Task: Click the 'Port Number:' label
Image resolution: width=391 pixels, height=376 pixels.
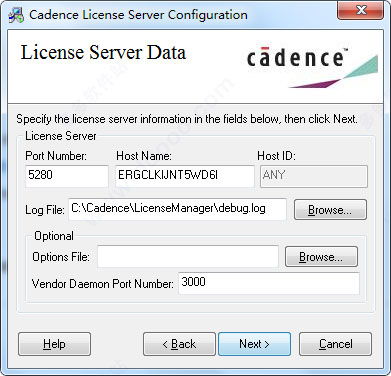Action: tap(56, 156)
